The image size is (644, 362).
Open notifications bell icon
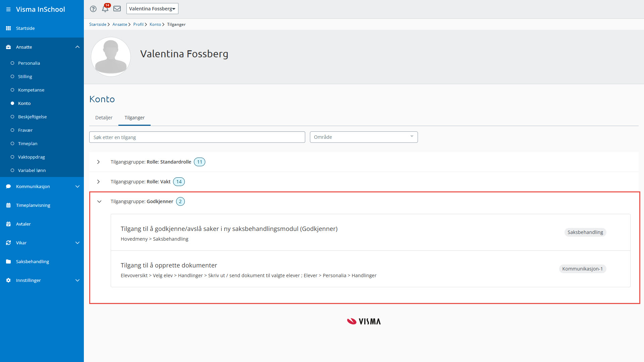(x=105, y=9)
